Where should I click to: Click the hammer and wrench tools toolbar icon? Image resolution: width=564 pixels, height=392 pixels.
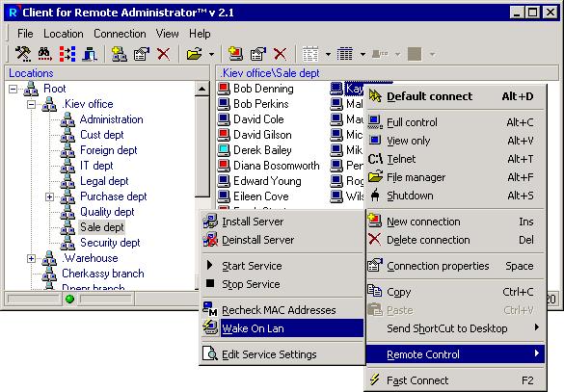(23, 54)
